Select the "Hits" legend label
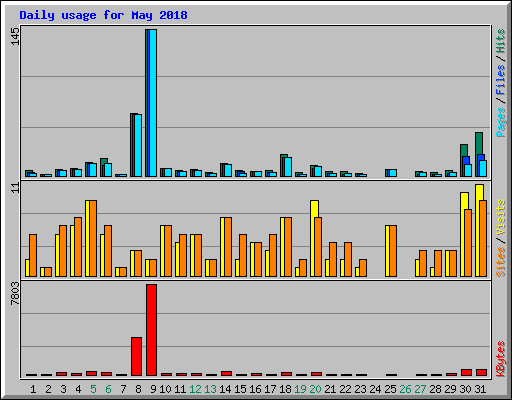This screenshot has height=400, width=512. tap(500, 41)
